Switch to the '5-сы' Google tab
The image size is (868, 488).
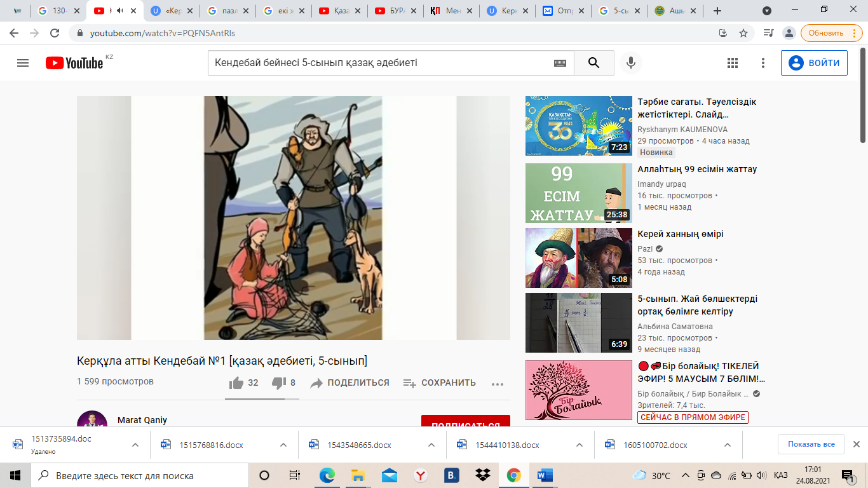click(620, 11)
